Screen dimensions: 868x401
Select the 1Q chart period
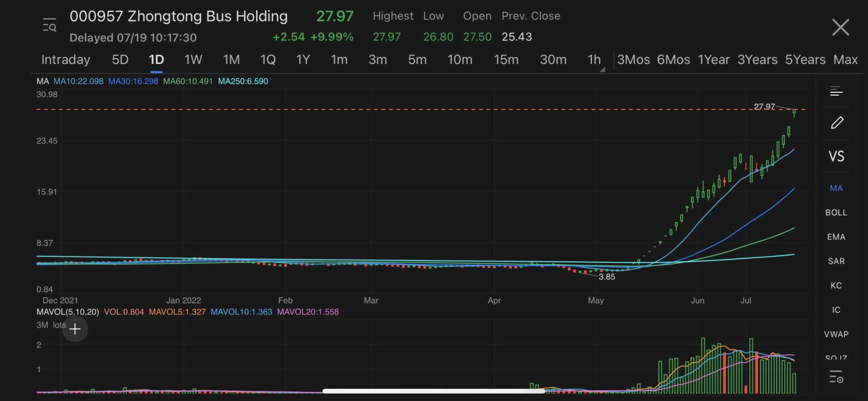[268, 60]
